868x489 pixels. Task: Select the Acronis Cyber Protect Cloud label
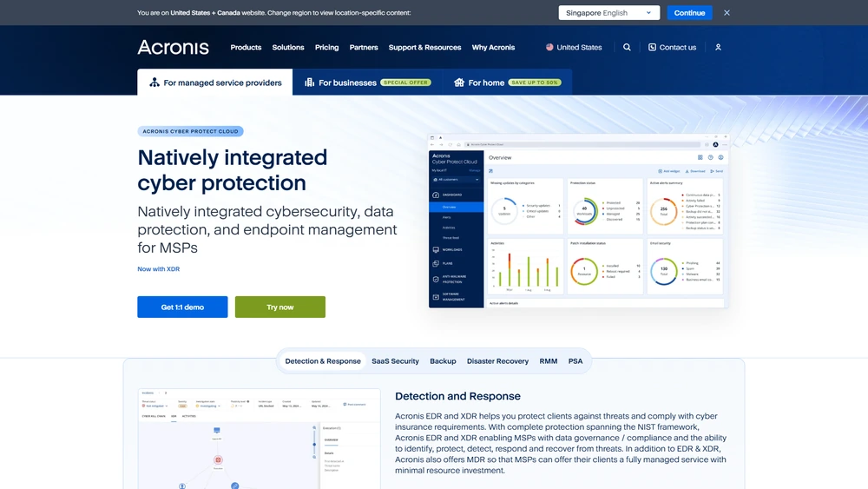click(190, 131)
